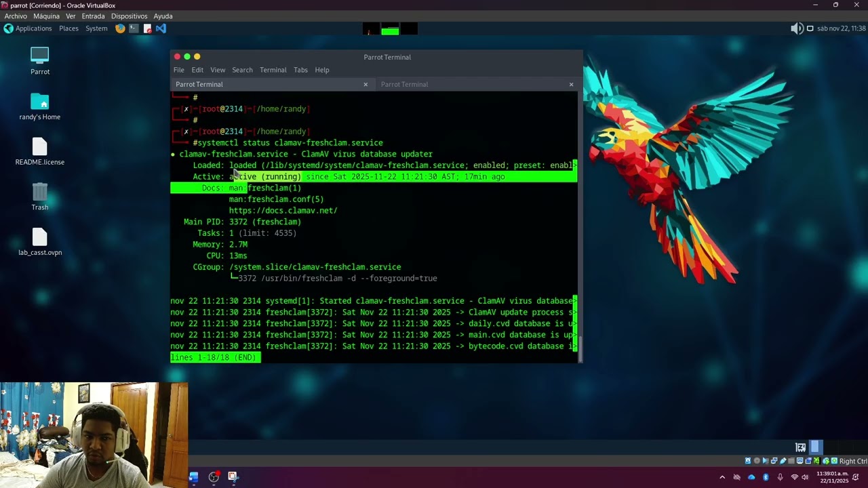This screenshot has width=868, height=488.
Task: Open Microsoft Word from Windows taskbar
Action: point(193,476)
